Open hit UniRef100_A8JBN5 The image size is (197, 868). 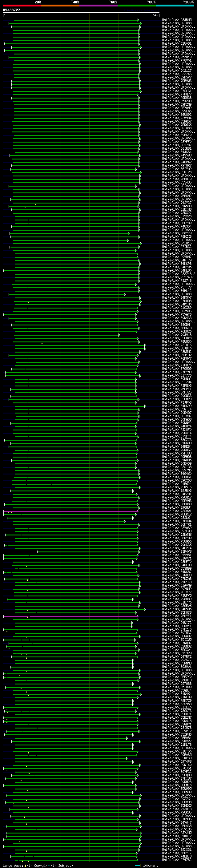(177, 20)
